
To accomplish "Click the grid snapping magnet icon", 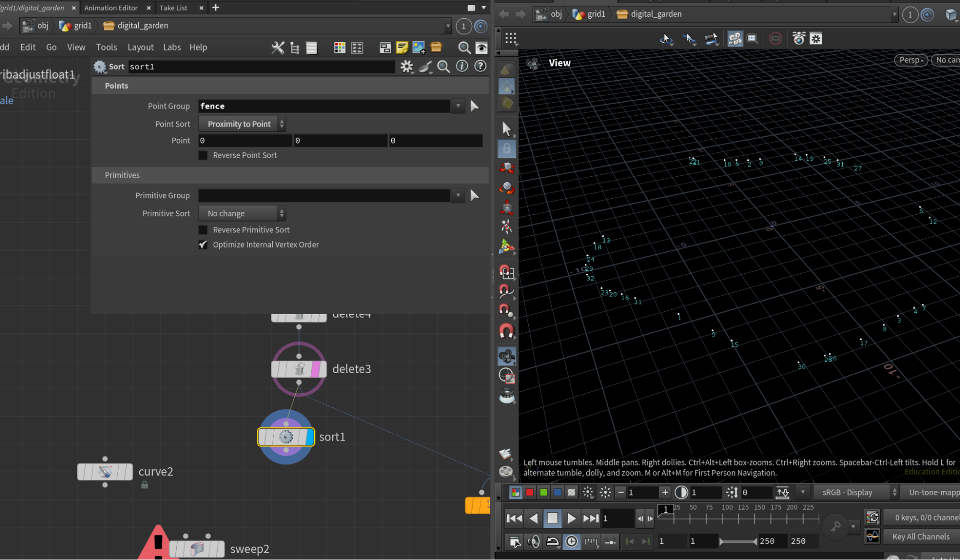I will click(506, 272).
